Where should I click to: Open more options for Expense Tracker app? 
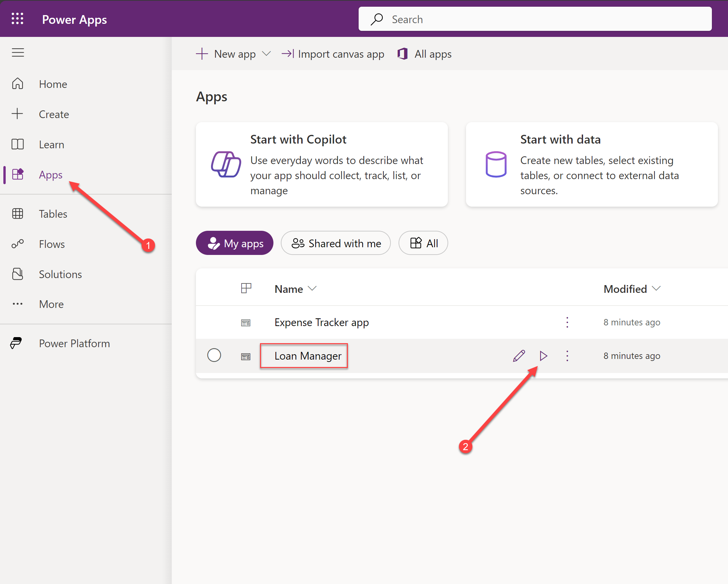pos(567,322)
